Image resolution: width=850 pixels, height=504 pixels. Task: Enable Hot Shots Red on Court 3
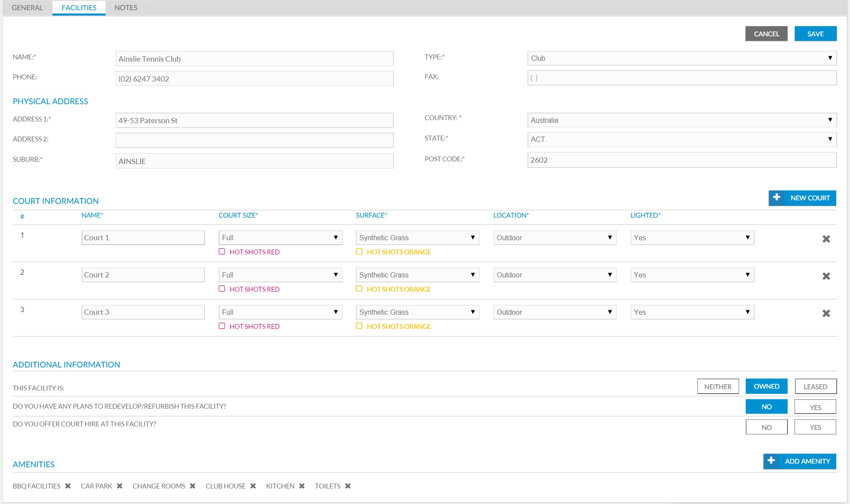pyautogui.click(x=222, y=326)
